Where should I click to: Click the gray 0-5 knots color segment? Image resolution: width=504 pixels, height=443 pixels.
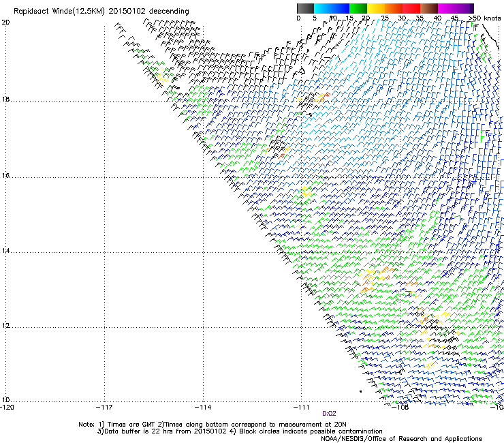click(305, 8)
